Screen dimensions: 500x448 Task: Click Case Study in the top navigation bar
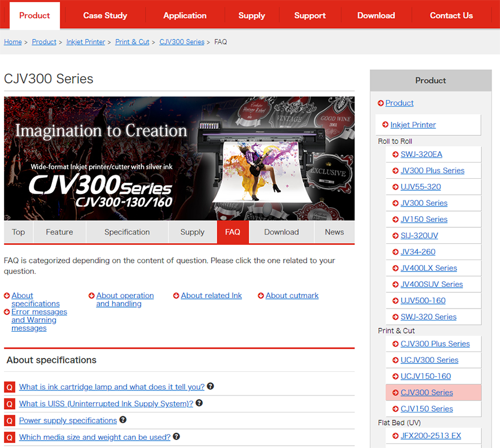pyautogui.click(x=105, y=15)
